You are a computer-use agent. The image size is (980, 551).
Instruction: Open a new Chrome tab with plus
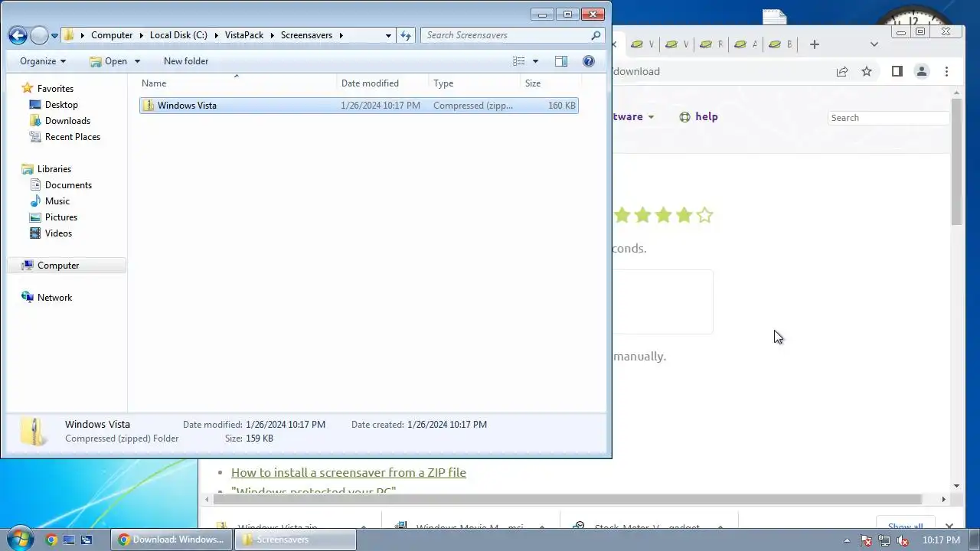(x=815, y=44)
